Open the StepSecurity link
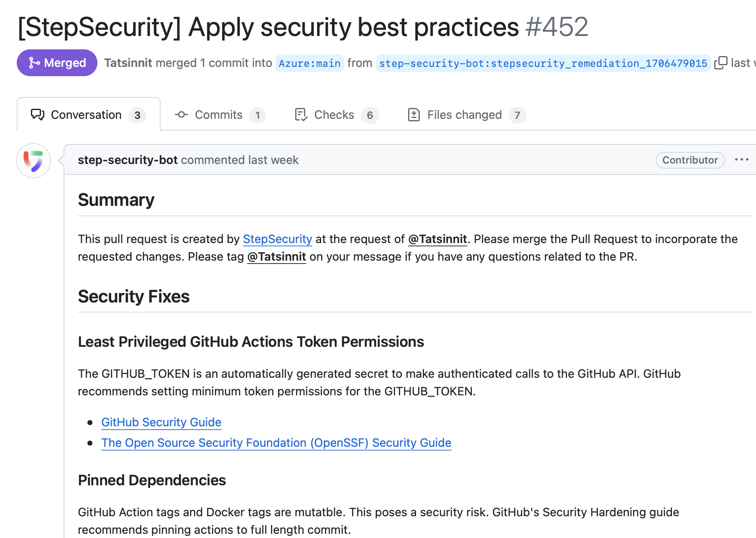 click(x=277, y=239)
